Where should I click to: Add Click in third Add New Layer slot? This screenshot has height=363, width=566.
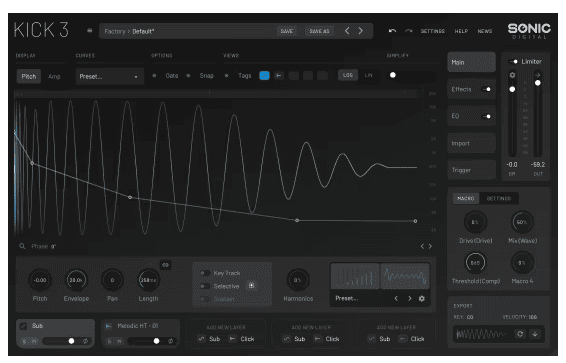(x=412, y=339)
